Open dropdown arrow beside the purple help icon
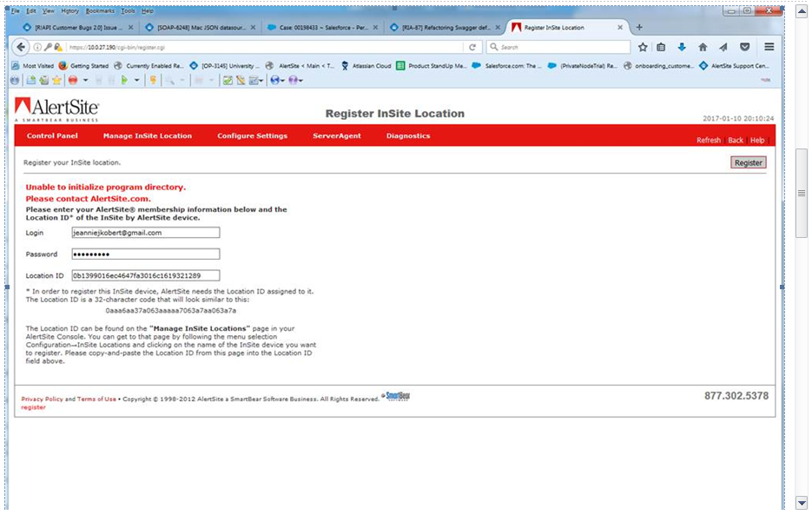The image size is (812, 515). pos(300,81)
